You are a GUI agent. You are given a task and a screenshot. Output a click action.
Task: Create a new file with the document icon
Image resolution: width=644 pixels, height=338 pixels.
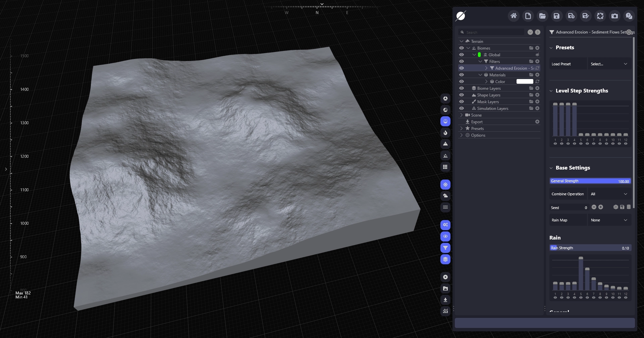coord(528,16)
